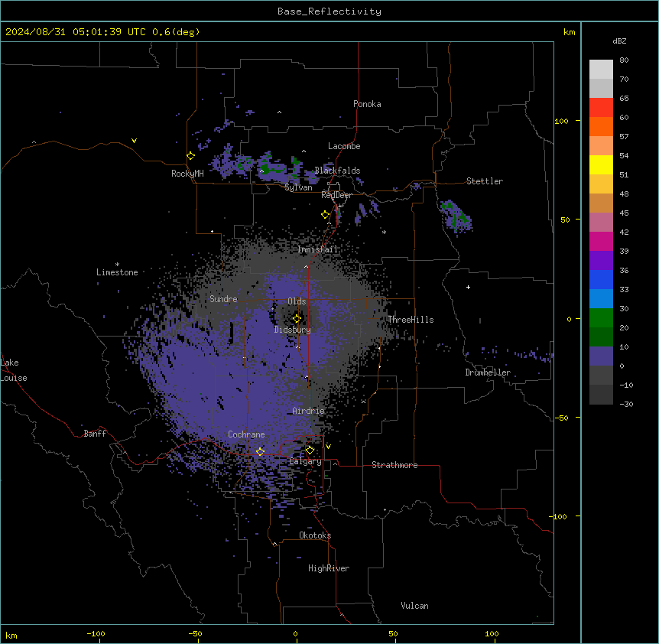Click the Ponoka city label
Viewport: 659px width, 644px height.
[367, 104]
